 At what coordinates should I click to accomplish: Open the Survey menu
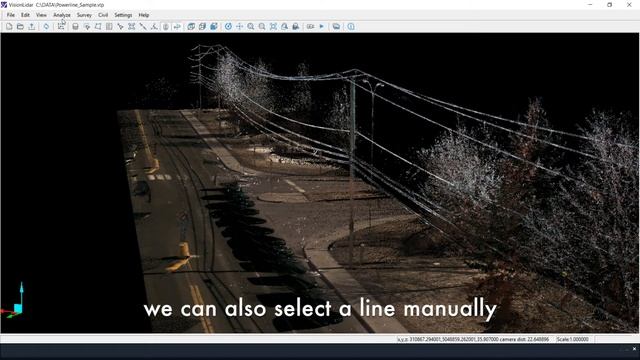click(x=84, y=15)
